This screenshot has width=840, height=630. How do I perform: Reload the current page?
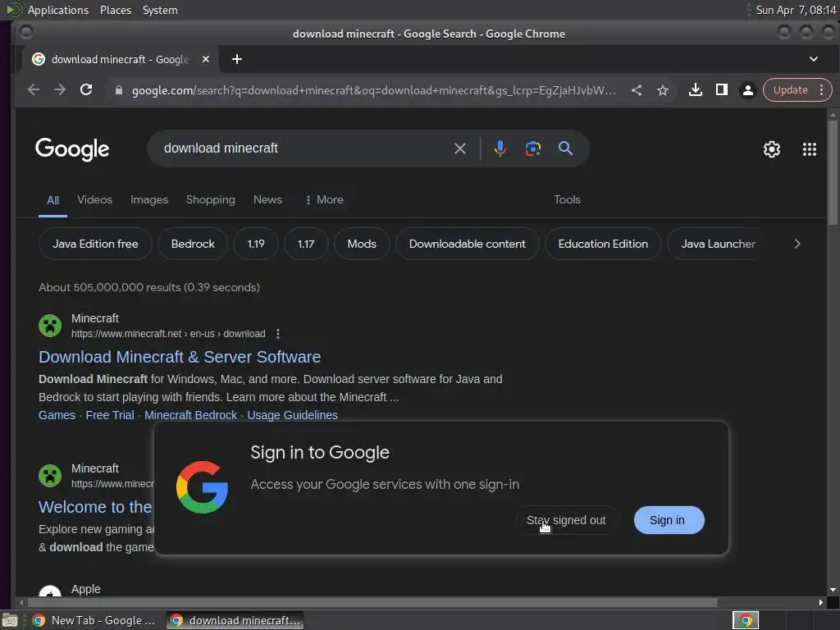point(85,90)
